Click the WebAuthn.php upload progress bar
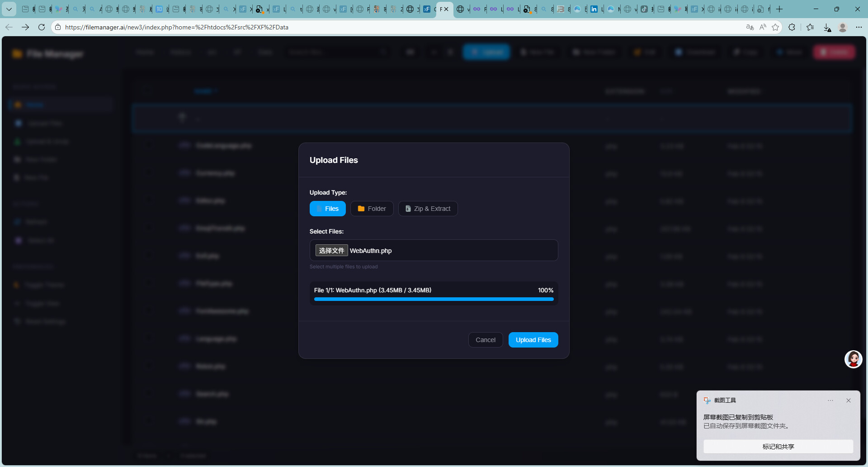The width and height of the screenshot is (868, 467). click(434, 299)
